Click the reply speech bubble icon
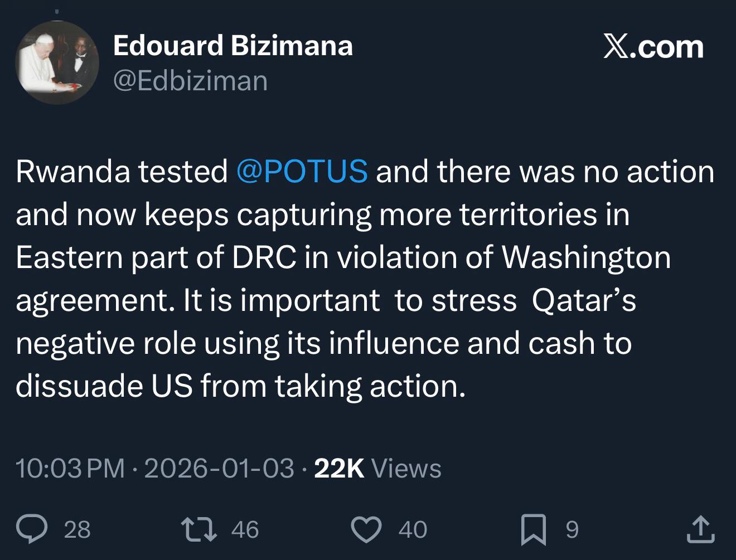 pos(32,529)
